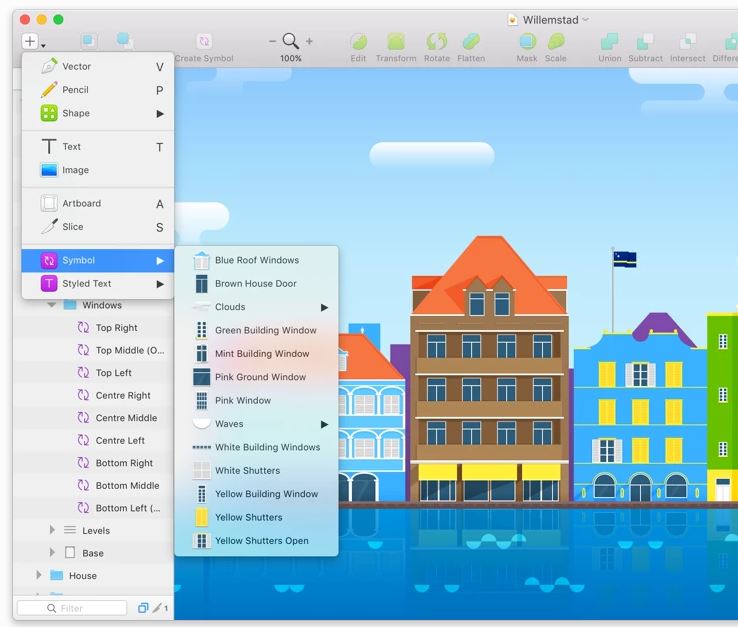Expand the Waves symbol submenu
The image size is (738, 627).
tap(257, 424)
